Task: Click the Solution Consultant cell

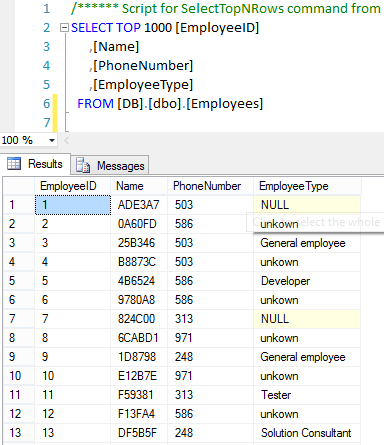Action: pos(307,433)
